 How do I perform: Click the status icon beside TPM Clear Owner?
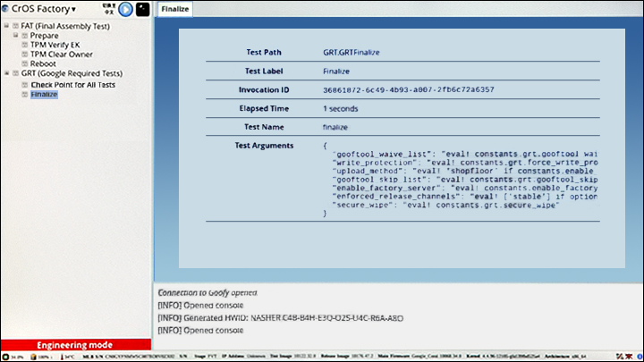(x=25, y=55)
